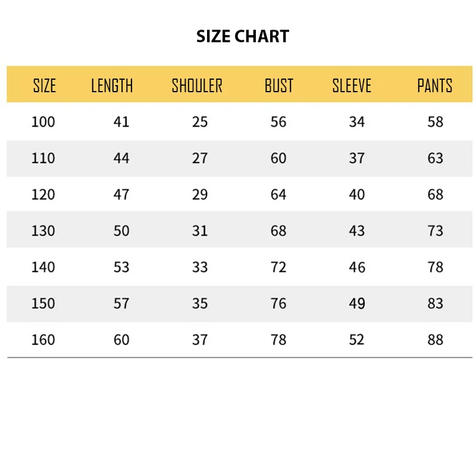Select the SHOULER column header
Screen dimensions: 476x476
pos(197,86)
